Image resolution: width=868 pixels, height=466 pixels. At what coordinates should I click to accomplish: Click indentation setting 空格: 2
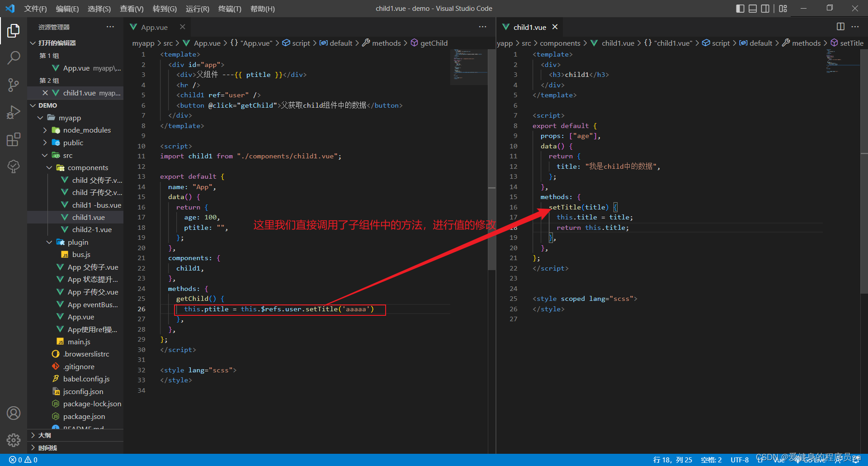pyautogui.click(x=711, y=460)
